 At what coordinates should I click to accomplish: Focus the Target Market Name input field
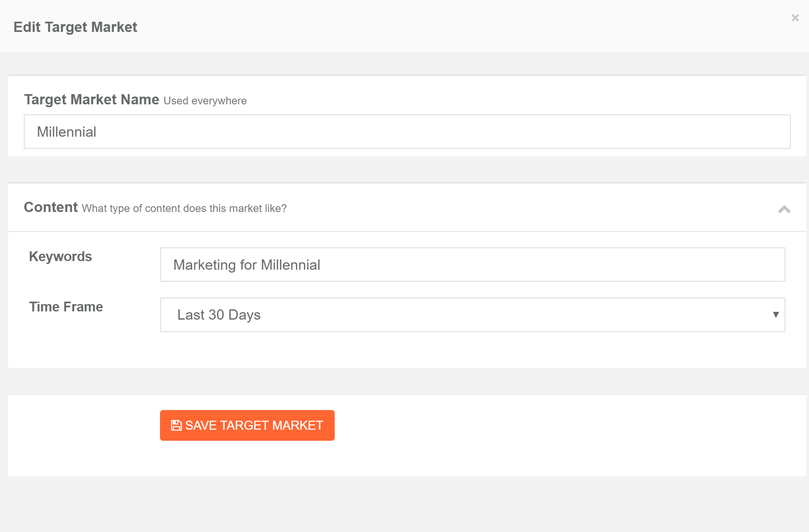tap(407, 132)
